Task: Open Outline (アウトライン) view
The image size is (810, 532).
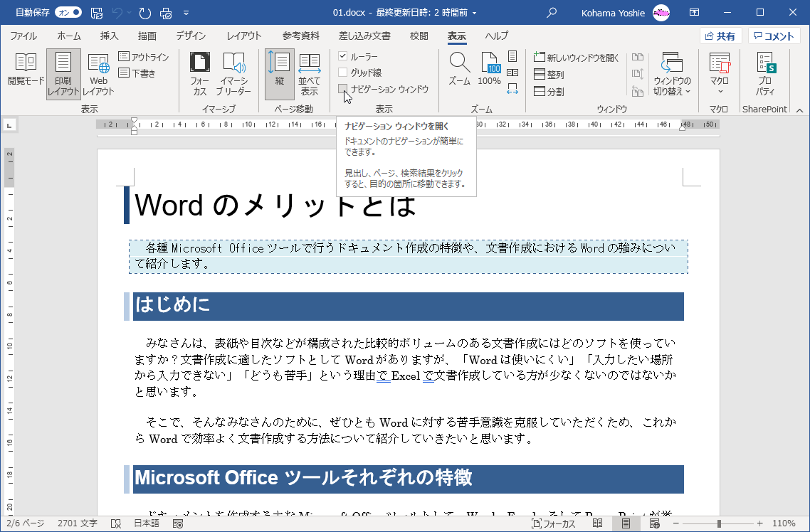Action: point(144,57)
